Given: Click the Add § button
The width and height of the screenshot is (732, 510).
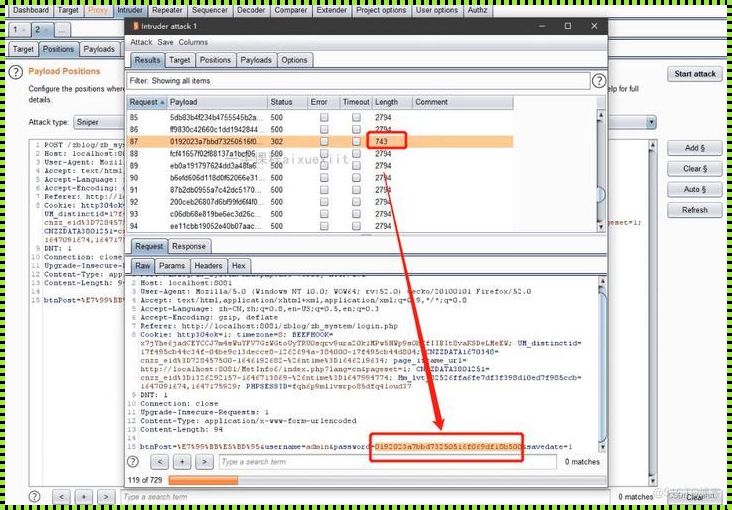Looking at the screenshot, I should coord(695,148).
